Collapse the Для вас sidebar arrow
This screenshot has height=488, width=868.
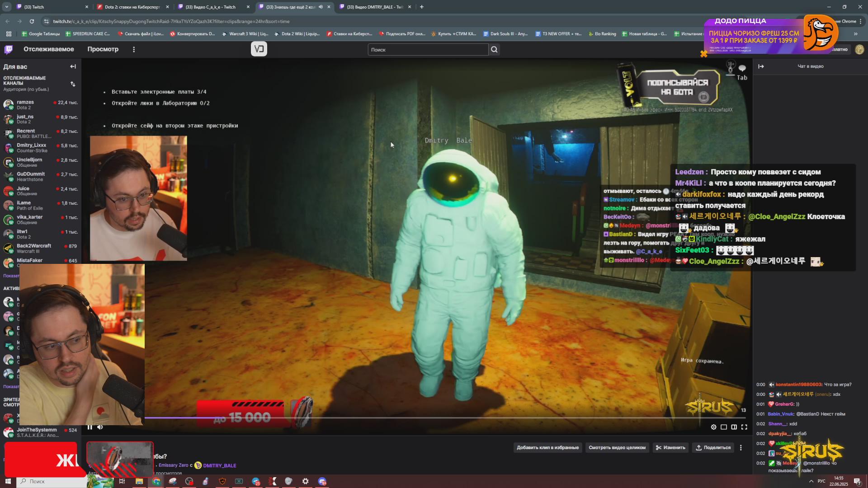coord(73,66)
